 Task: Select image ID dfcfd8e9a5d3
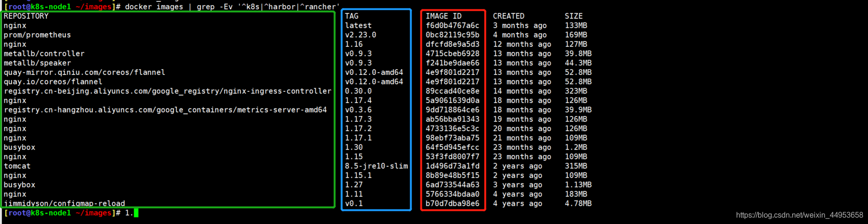point(453,45)
